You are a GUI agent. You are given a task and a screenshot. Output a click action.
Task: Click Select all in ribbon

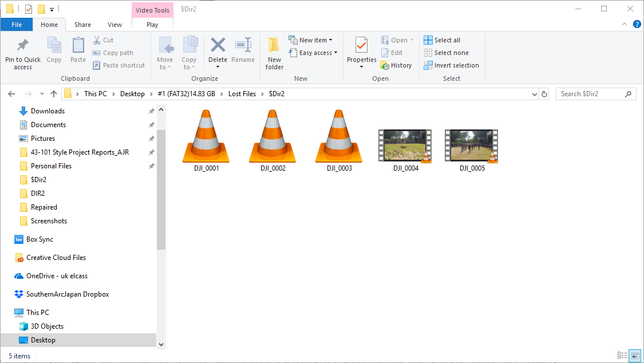442,40
